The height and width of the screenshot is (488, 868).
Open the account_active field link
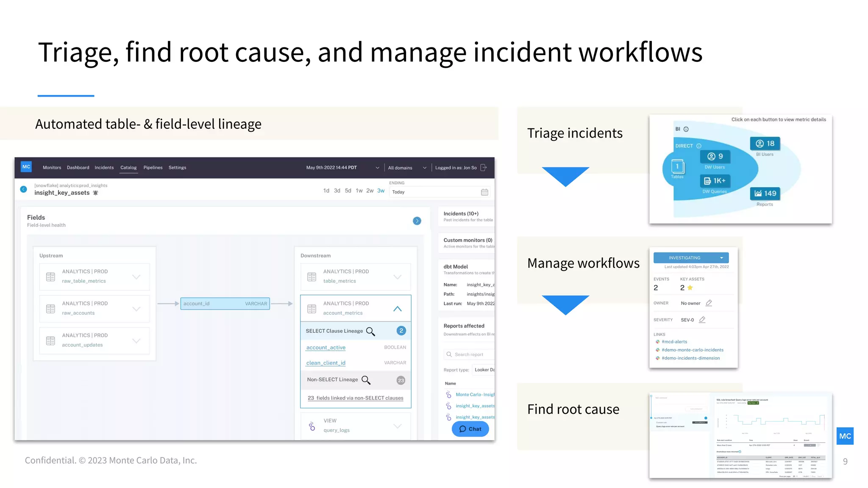point(326,347)
